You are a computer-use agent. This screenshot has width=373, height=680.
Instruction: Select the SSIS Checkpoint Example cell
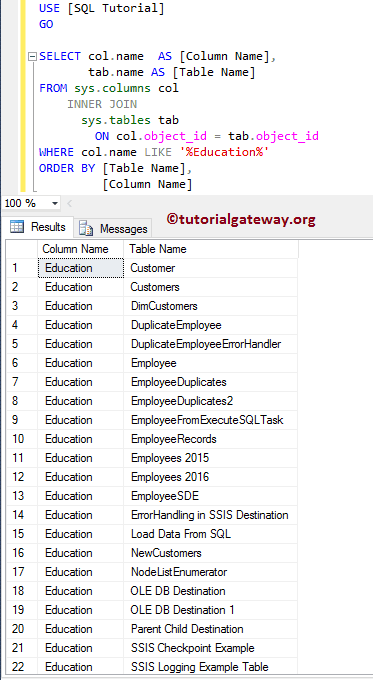211,648
